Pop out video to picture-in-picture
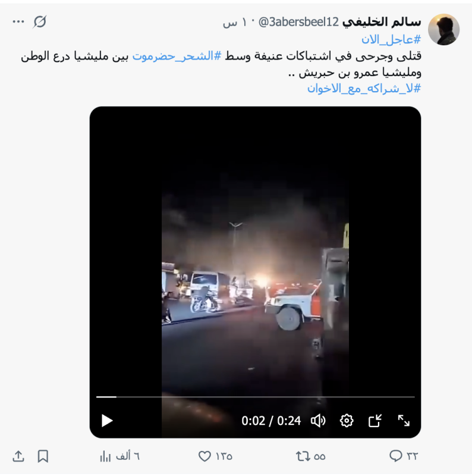This screenshot has height=476, width=472. coord(375,421)
